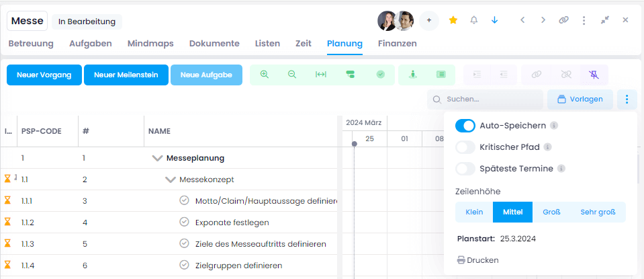Viewport: 644px width, 279px height.
Task: Click the Neuer Meilenstein button
Action: click(x=126, y=75)
